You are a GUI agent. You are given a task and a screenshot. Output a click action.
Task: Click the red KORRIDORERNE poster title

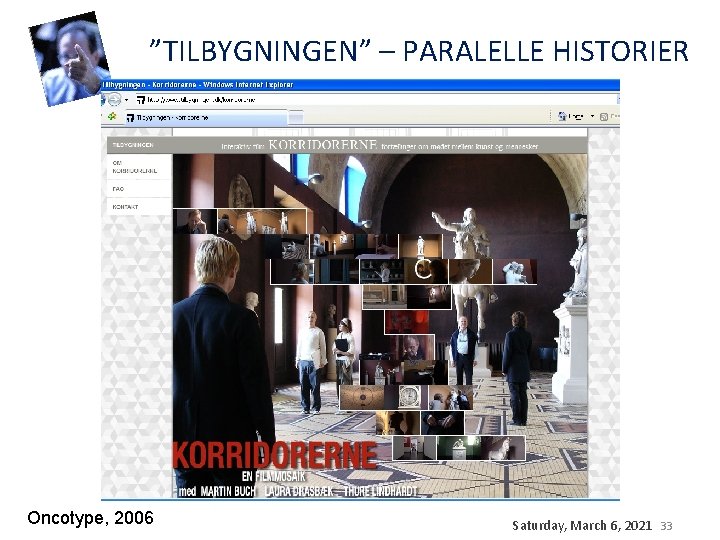coord(275,455)
